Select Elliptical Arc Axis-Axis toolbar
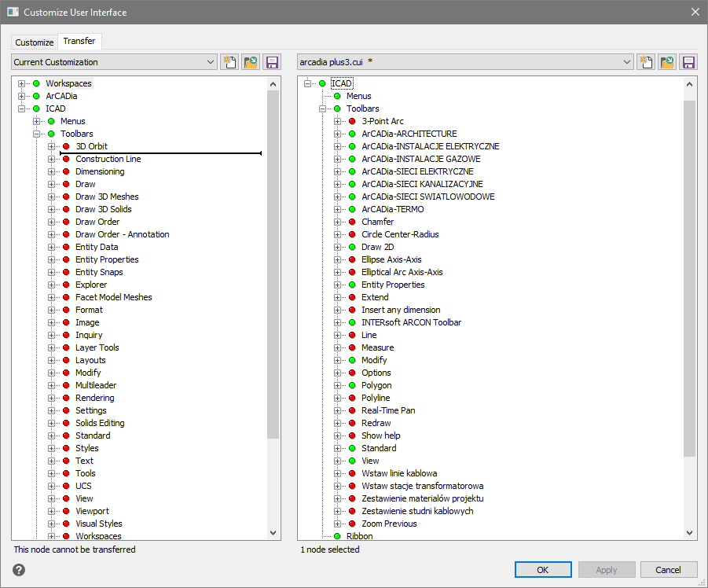Image resolution: width=708 pixels, height=588 pixels. [402, 272]
